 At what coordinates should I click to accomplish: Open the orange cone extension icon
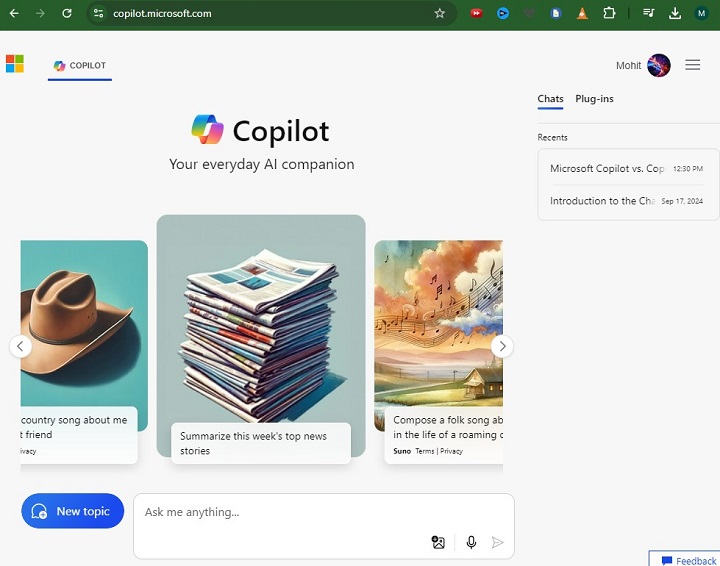(582, 13)
